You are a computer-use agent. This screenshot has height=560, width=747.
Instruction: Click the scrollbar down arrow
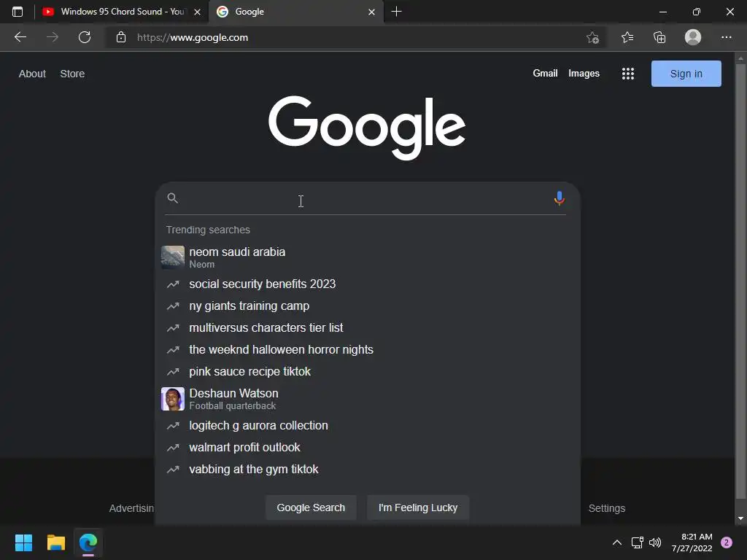740,518
